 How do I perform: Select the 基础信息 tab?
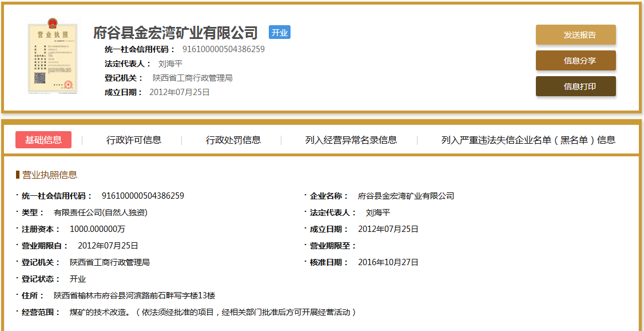(43, 140)
